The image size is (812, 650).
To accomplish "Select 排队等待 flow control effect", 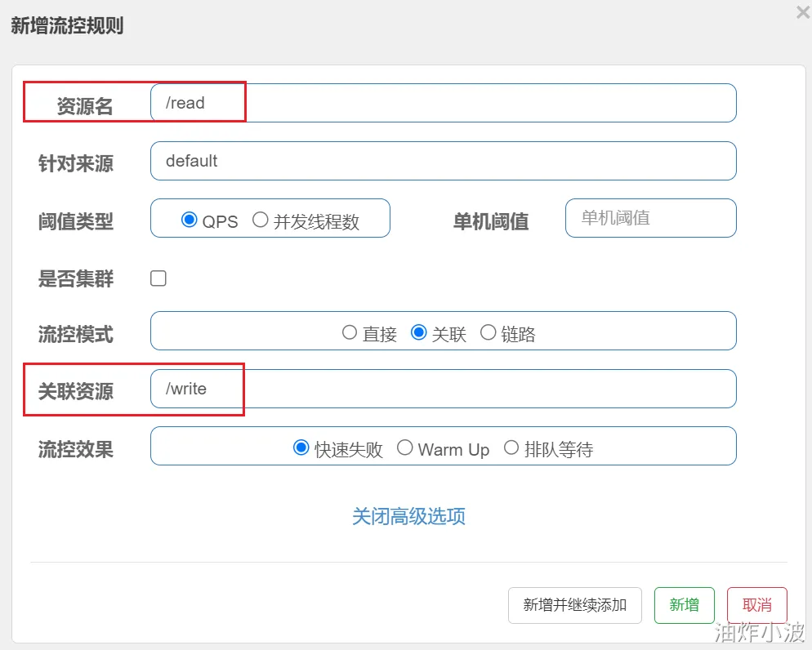I will [x=511, y=448].
